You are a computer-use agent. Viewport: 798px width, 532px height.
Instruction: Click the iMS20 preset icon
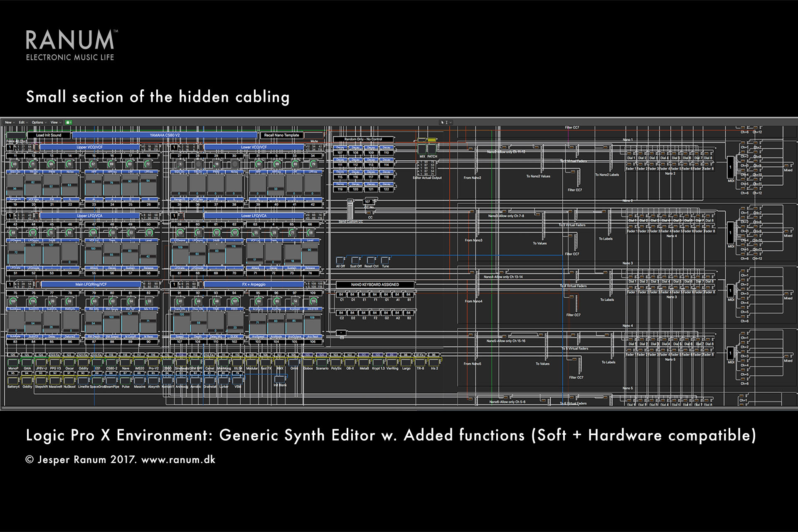point(140,362)
